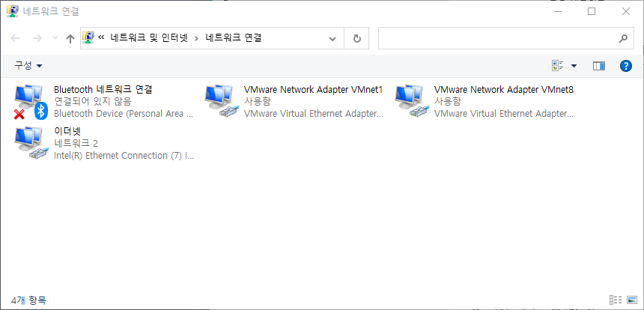644x310 pixels.
Task: Click the 네트워크 2 status text
Action: (x=76, y=143)
